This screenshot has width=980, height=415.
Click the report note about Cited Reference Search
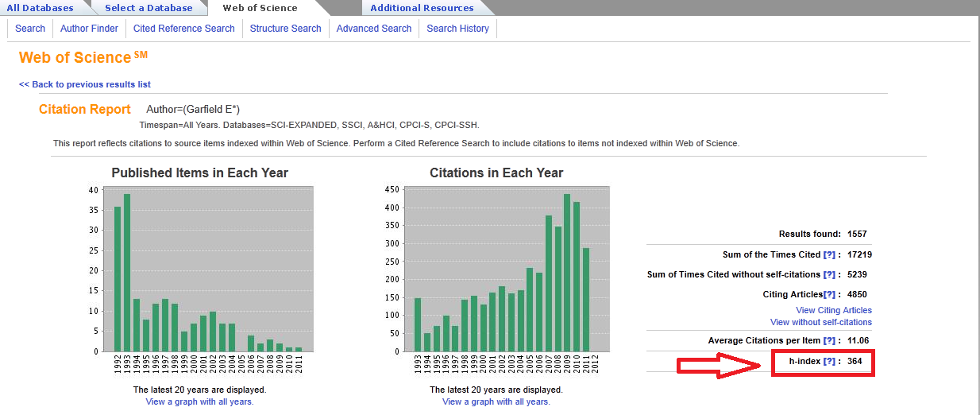[396, 144]
